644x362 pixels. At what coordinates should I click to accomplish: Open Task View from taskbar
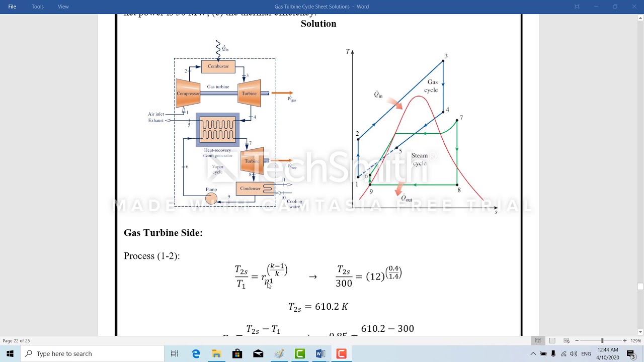coord(175,353)
